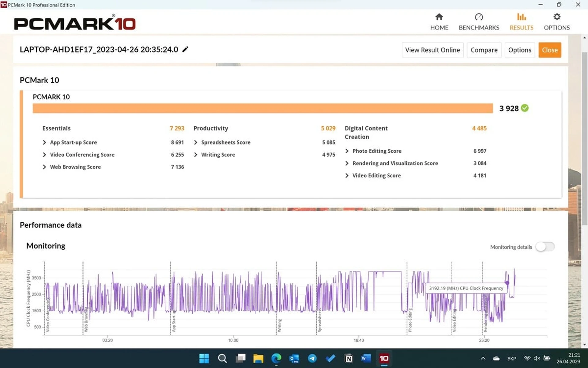Expand the App Start-up Score row

click(44, 142)
